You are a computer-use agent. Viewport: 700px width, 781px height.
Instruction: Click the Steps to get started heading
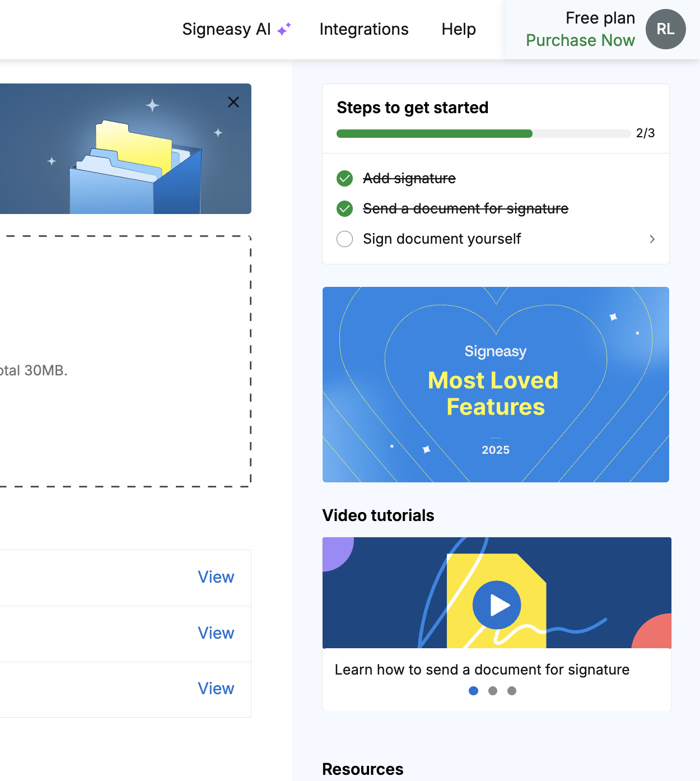(x=413, y=108)
